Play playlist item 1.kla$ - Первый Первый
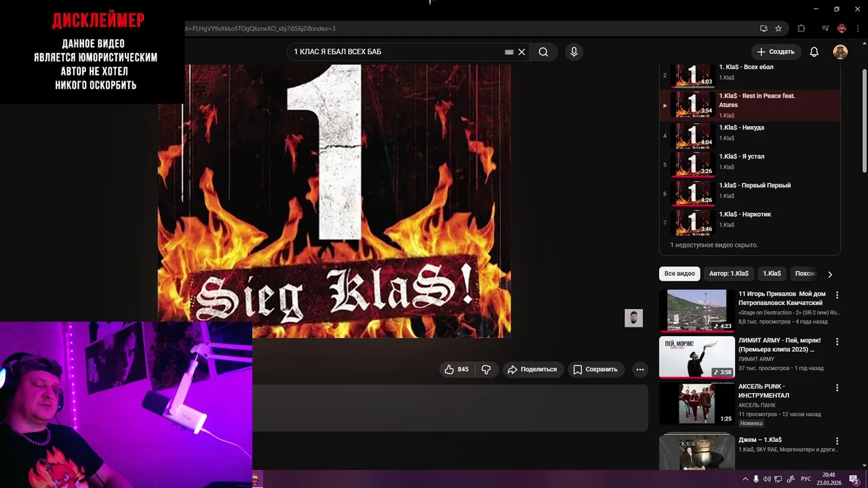This screenshot has height=488, width=868. 750,194
